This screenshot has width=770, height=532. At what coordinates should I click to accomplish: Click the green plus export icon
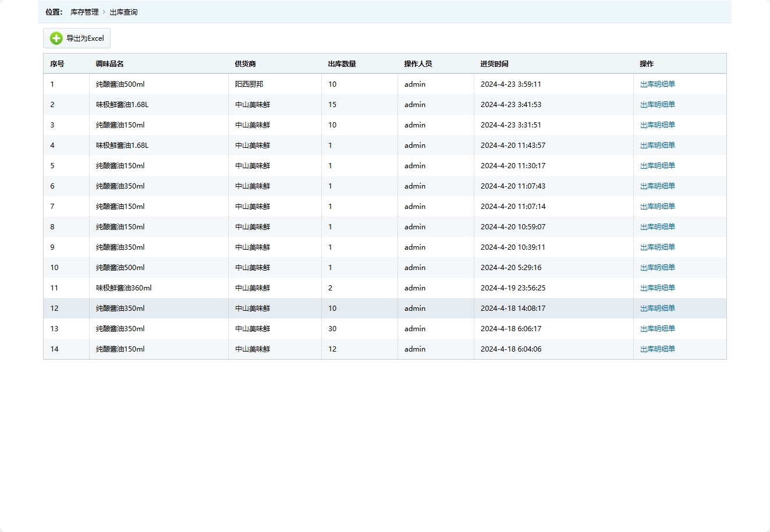coord(56,38)
